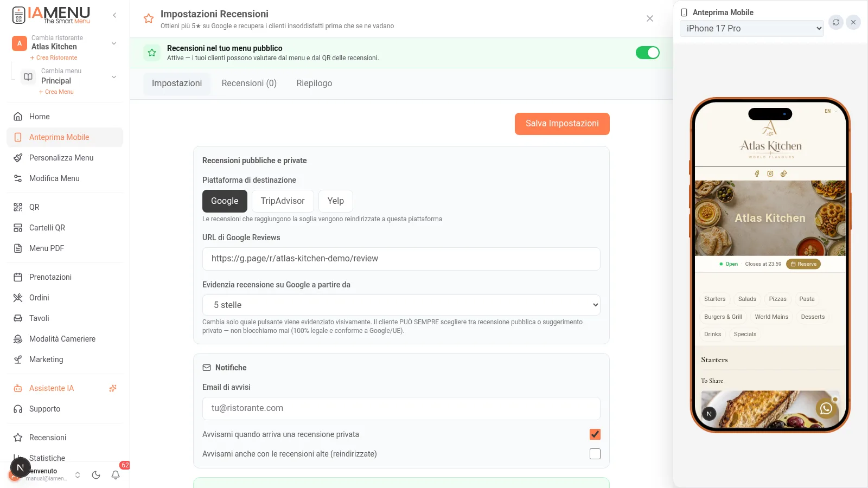Open notifications bell with 62 badge
Screen dimensions: 868x488
tap(116, 475)
